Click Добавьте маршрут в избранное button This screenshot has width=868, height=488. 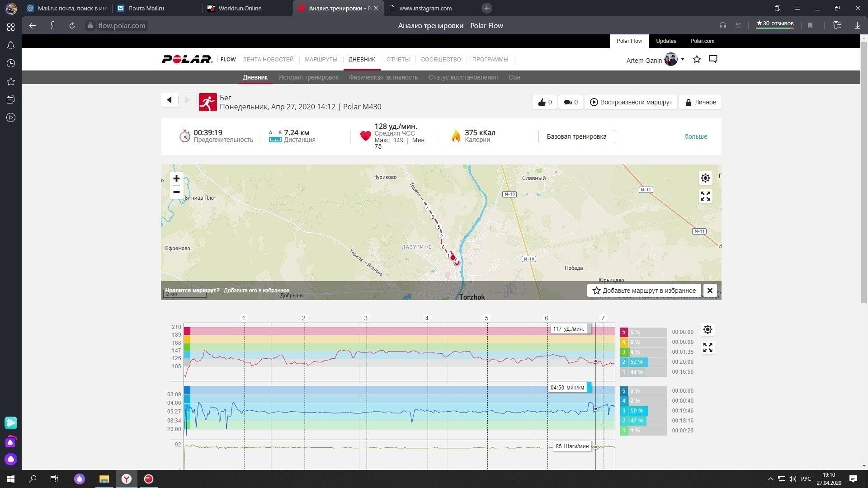click(644, 291)
